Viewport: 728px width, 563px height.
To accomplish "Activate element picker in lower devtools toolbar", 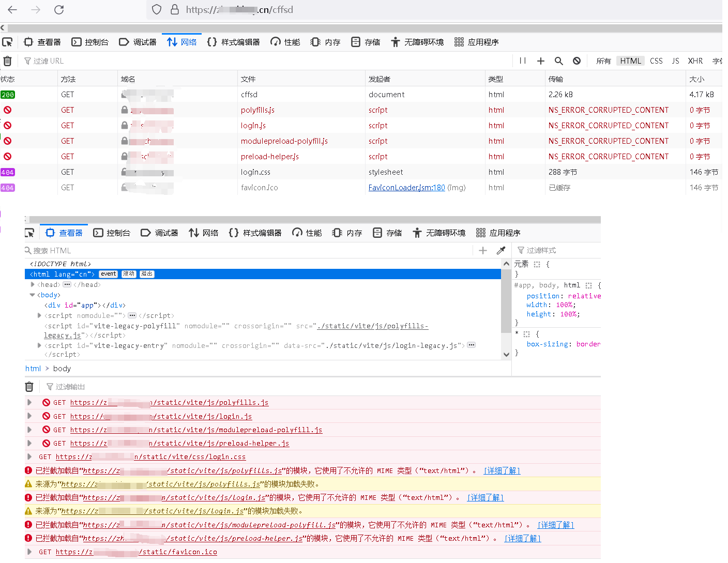I will point(29,233).
